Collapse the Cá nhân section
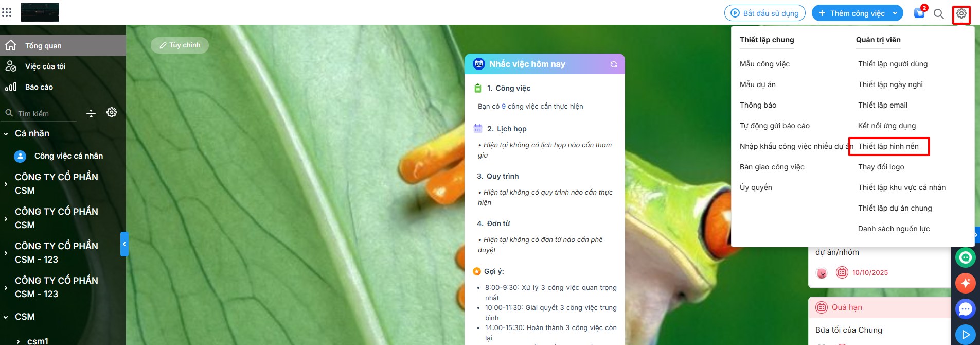 pos(6,134)
